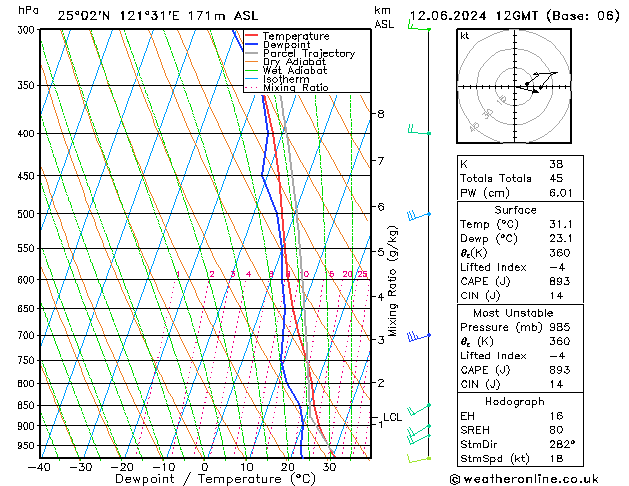Click the wind barb at 850 hPa
629x486 pixels.
point(419,410)
